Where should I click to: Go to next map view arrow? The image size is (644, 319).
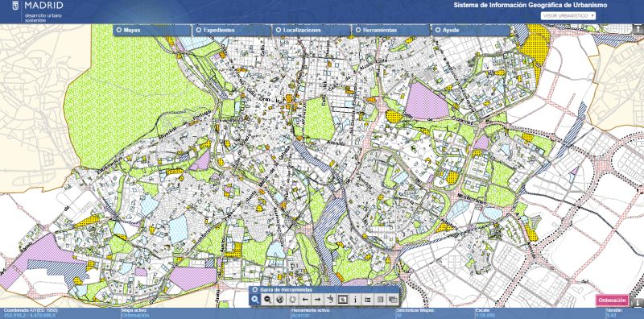pyautogui.click(x=317, y=300)
